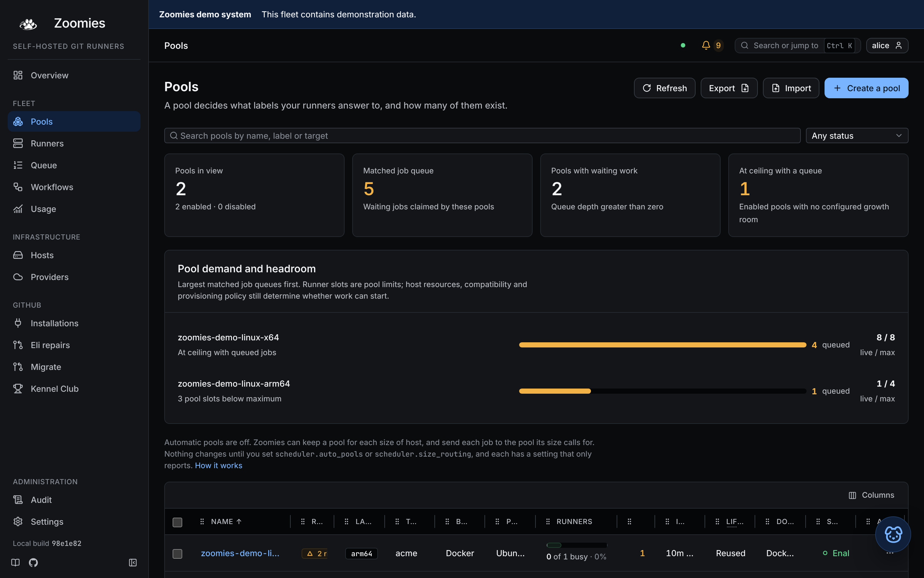Click the RUNNERS column header
924x578 pixels.
tap(574, 521)
